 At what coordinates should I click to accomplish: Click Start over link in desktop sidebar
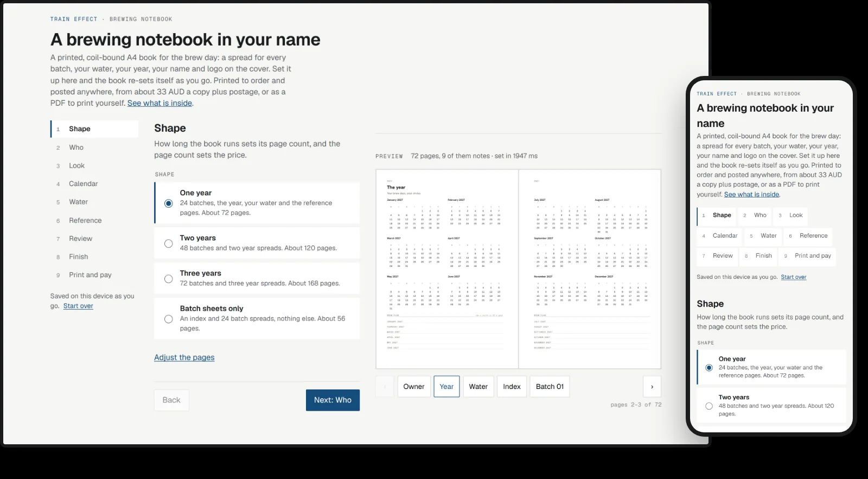[78, 306]
